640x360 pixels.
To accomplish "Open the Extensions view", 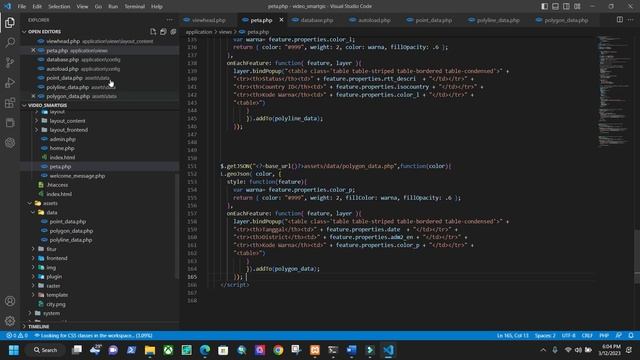I will click(x=10, y=102).
